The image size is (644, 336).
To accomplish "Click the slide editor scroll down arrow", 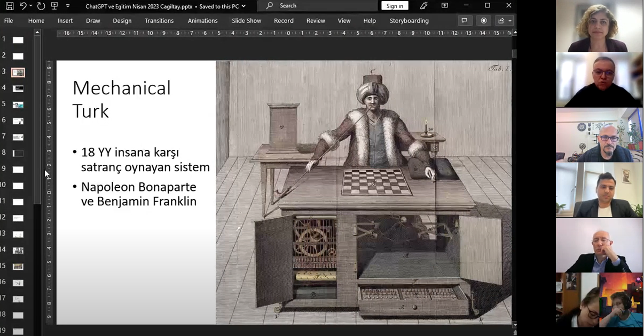I will [x=514, y=325].
